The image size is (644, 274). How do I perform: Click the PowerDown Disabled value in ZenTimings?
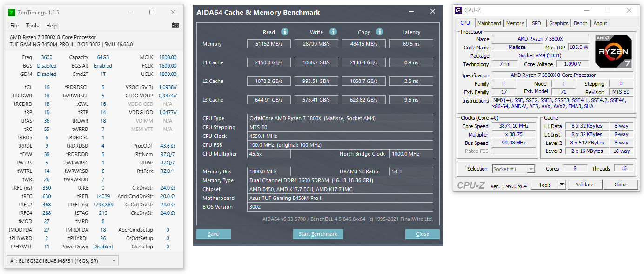click(x=103, y=247)
